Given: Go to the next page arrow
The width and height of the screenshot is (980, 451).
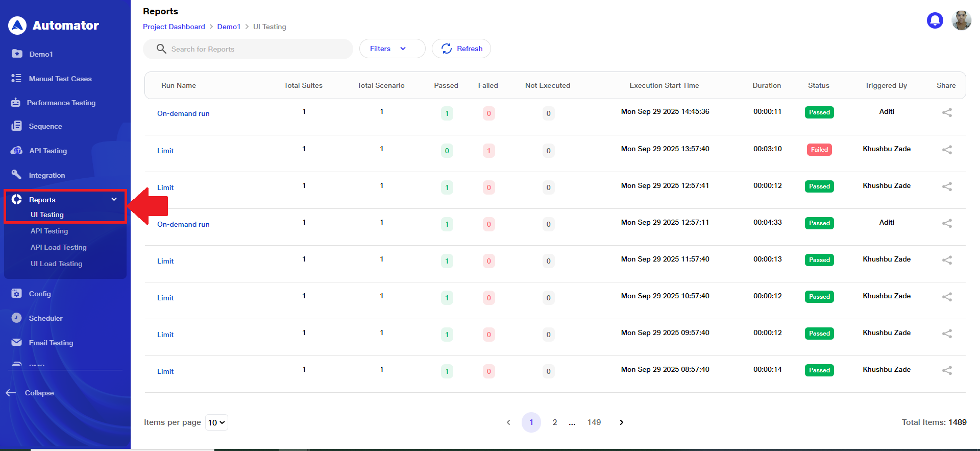Looking at the screenshot, I should coord(621,422).
